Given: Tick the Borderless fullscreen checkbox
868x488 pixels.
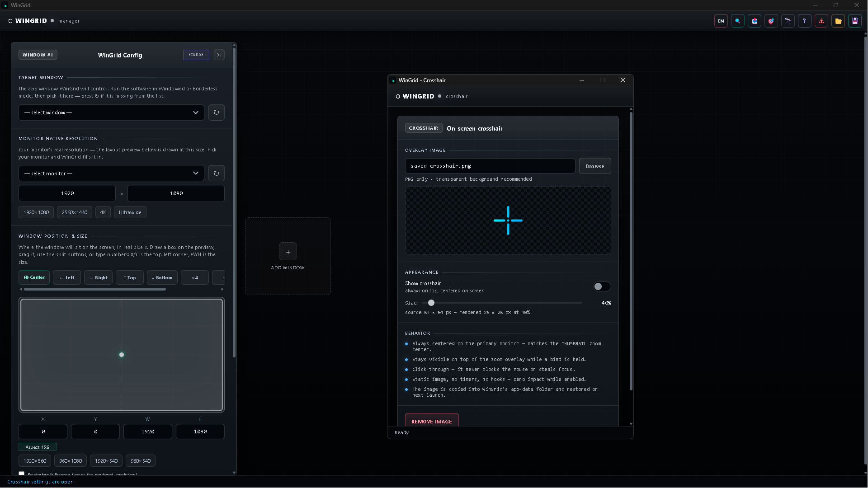Looking at the screenshot, I should [21, 474].
